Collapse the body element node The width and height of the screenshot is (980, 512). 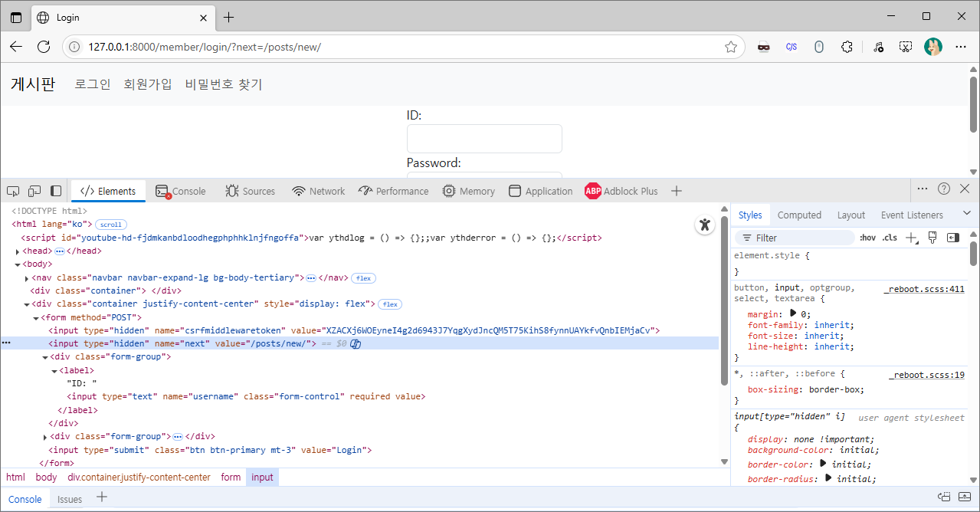click(18, 264)
